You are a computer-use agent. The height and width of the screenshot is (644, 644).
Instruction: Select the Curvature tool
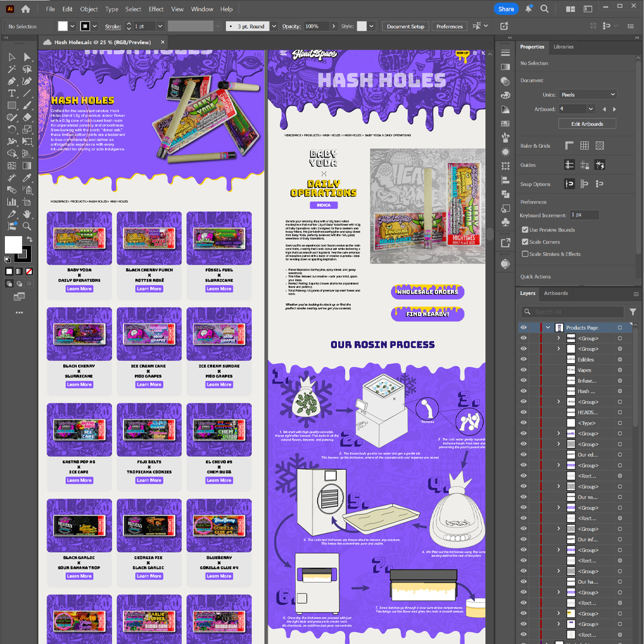27,81
